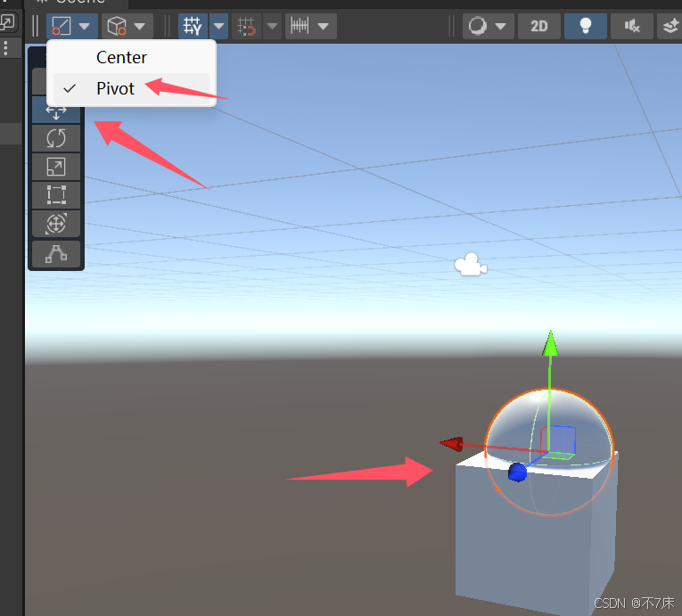
Task: Select the Transform tool
Action: point(56,224)
